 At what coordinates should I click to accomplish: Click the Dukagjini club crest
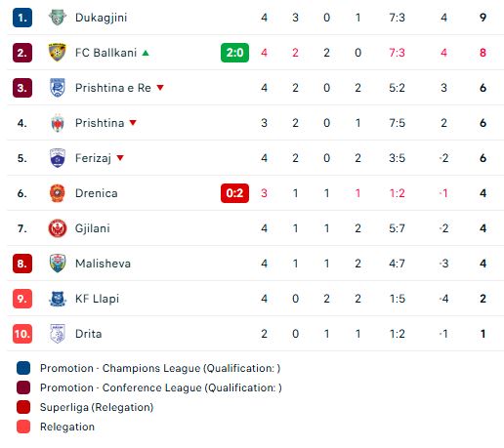(x=58, y=18)
